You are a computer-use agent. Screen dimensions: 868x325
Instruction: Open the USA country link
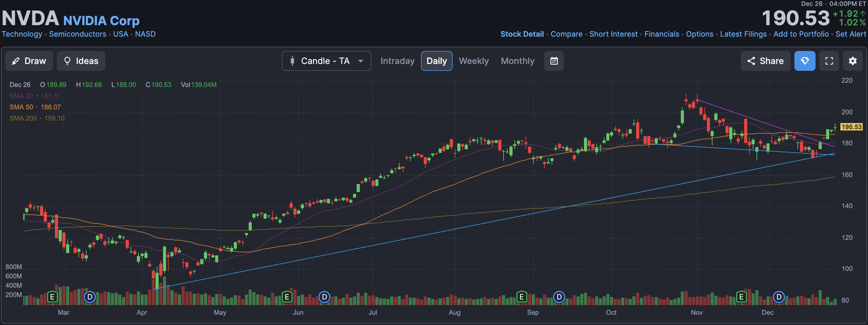coord(121,34)
